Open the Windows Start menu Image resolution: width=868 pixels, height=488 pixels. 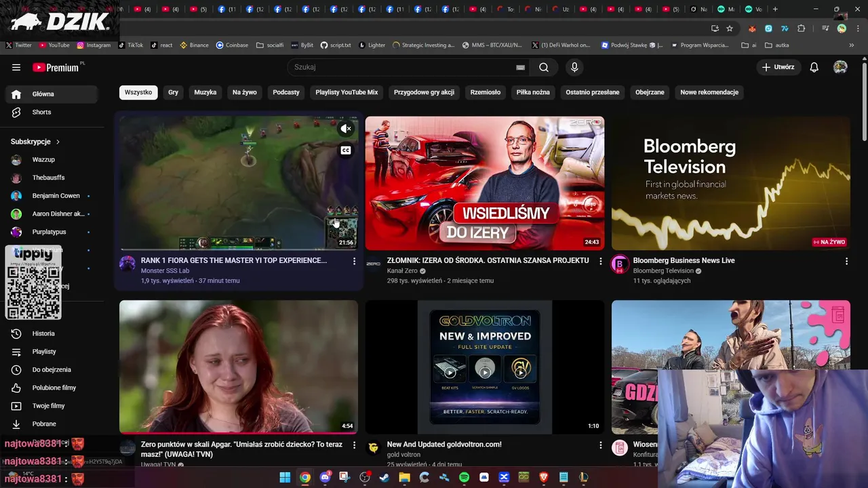pos(285,477)
